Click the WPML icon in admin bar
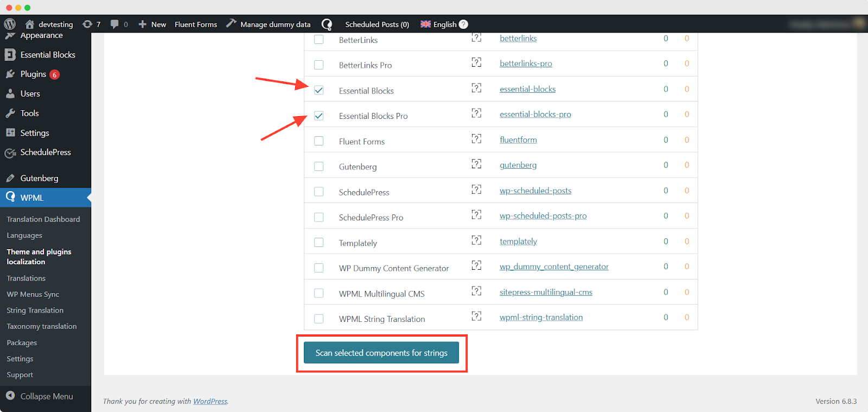This screenshot has height=412, width=868. [327, 24]
